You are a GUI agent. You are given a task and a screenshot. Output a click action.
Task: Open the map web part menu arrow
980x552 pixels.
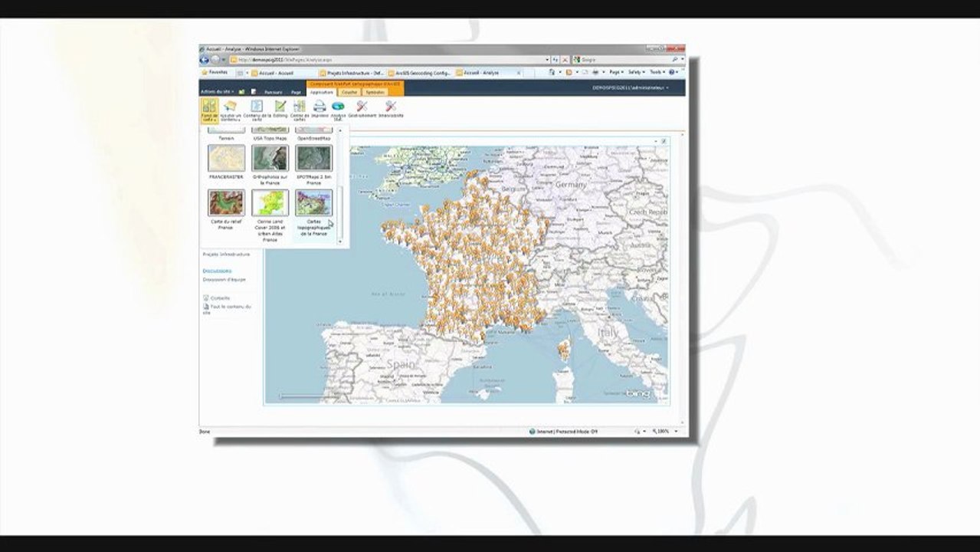[656, 141]
